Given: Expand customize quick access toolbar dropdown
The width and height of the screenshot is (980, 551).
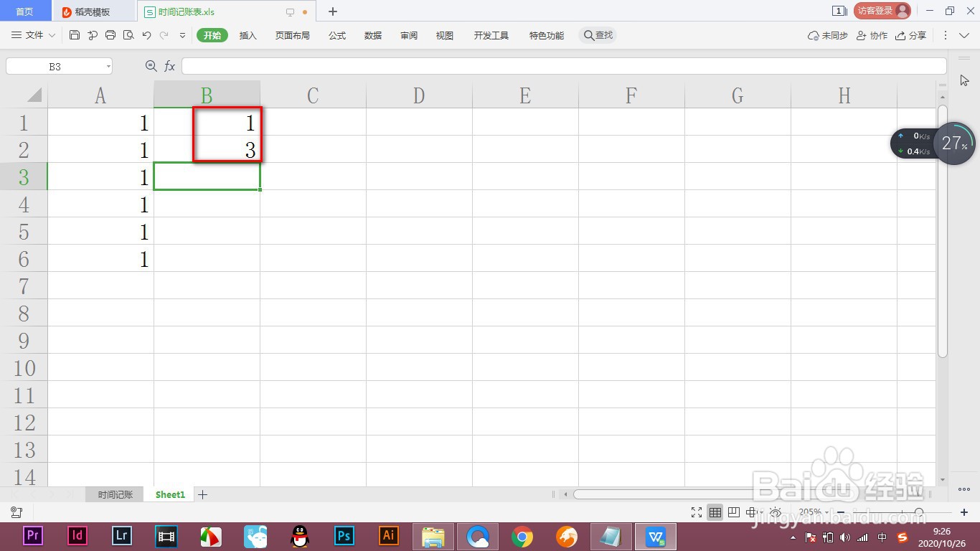Looking at the screenshot, I should click(x=182, y=35).
